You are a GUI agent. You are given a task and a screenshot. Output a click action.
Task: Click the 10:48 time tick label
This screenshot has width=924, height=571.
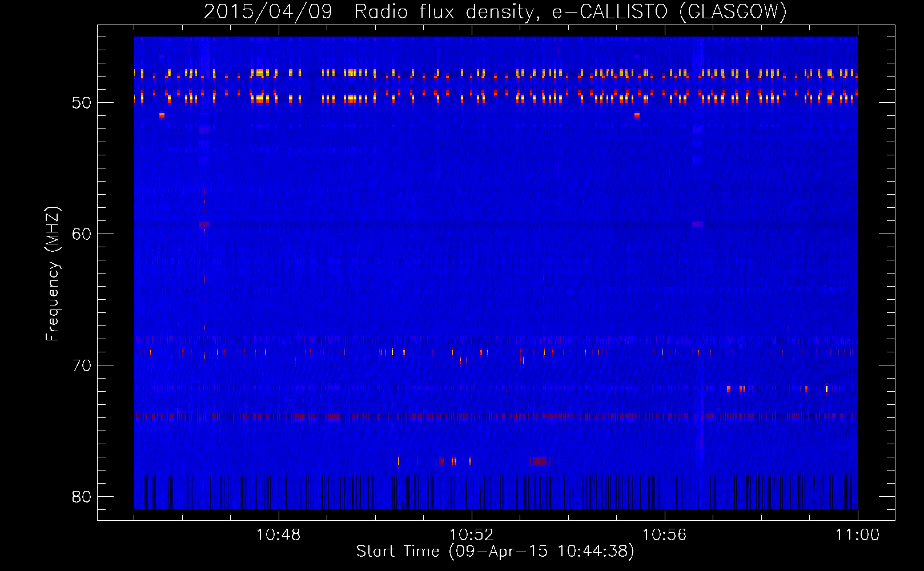tap(279, 535)
